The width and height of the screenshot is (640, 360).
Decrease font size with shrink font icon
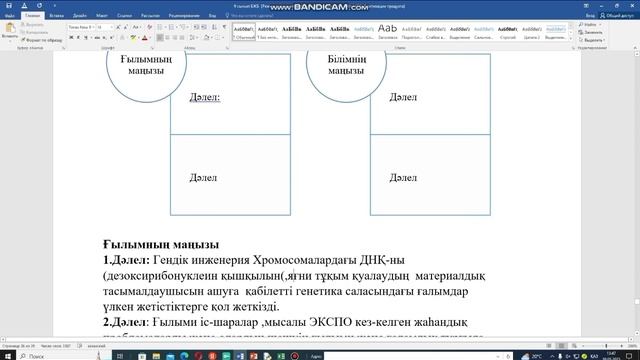(125, 27)
